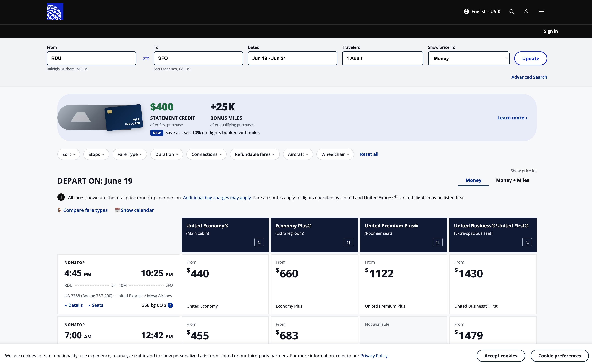This screenshot has width=592, height=364.
Task: Click English - US $ language text
Action: click(485, 11)
